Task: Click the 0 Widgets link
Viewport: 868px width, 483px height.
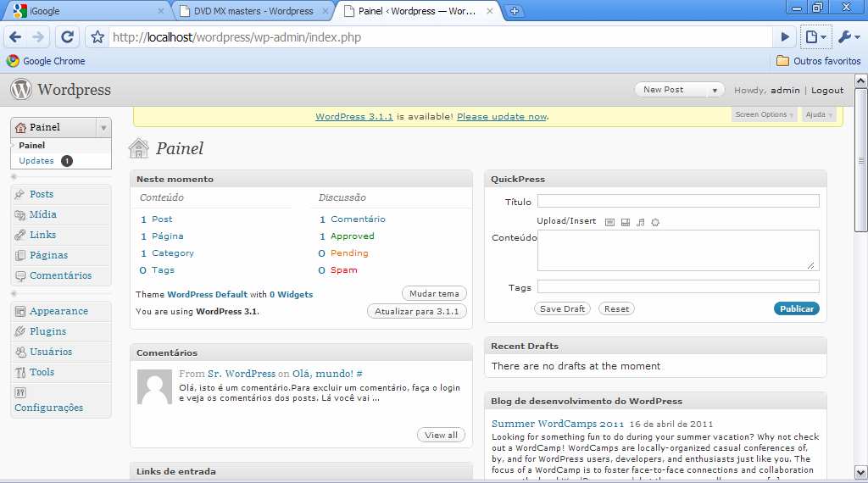Action: (292, 294)
